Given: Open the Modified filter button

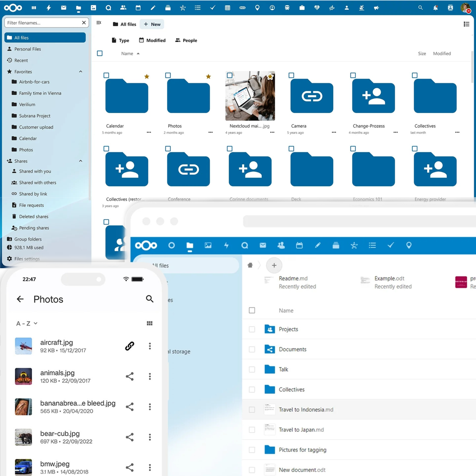Looking at the screenshot, I should click(152, 40).
